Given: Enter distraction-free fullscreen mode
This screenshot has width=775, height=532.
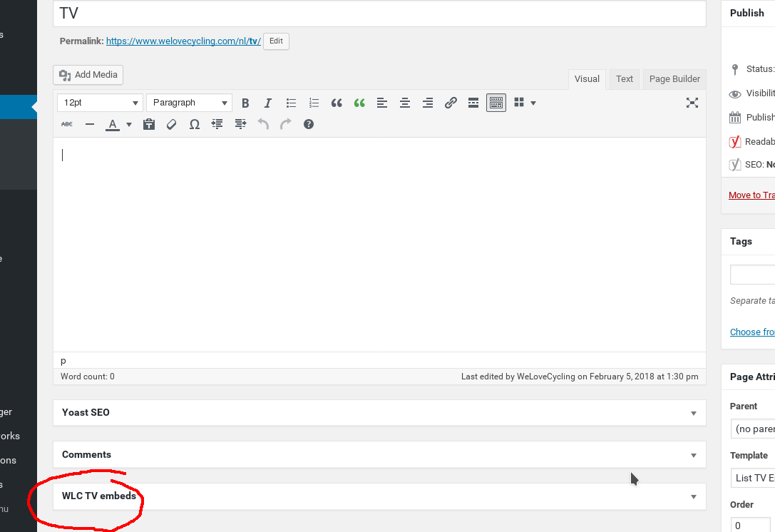Looking at the screenshot, I should pos(692,103).
